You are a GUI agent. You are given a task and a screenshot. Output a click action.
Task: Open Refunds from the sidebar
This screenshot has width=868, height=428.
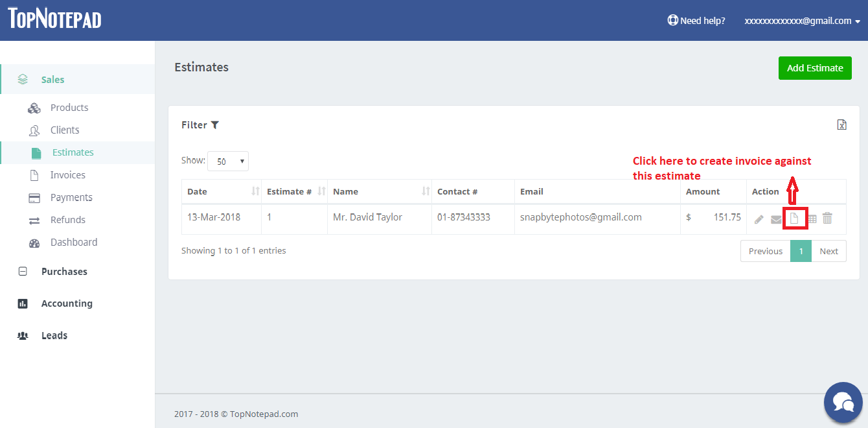click(x=68, y=220)
